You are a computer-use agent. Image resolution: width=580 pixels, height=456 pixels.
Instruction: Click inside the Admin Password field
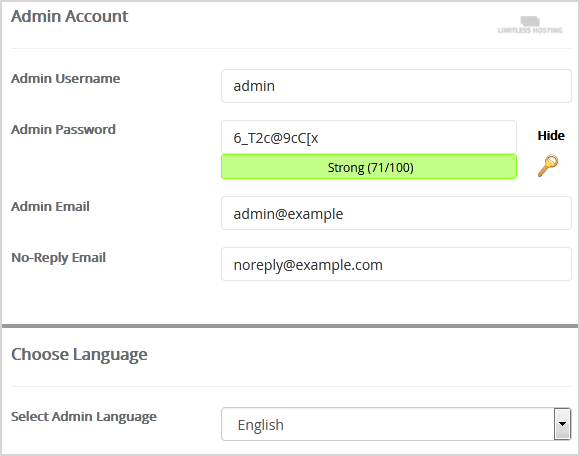[369, 137]
